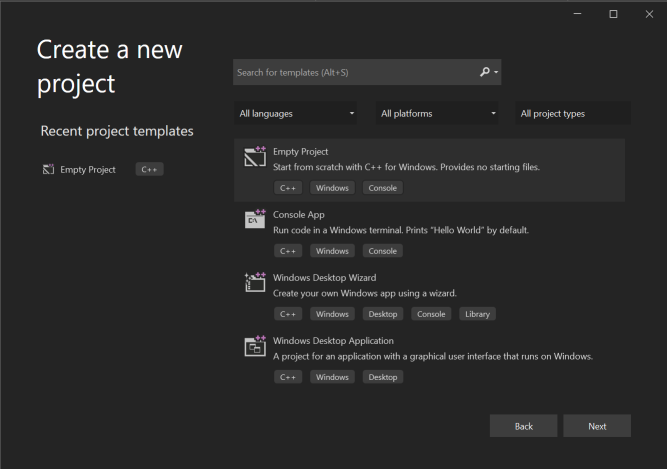Click the Windows tag under Windows Desktop Application

tap(332, 377)
